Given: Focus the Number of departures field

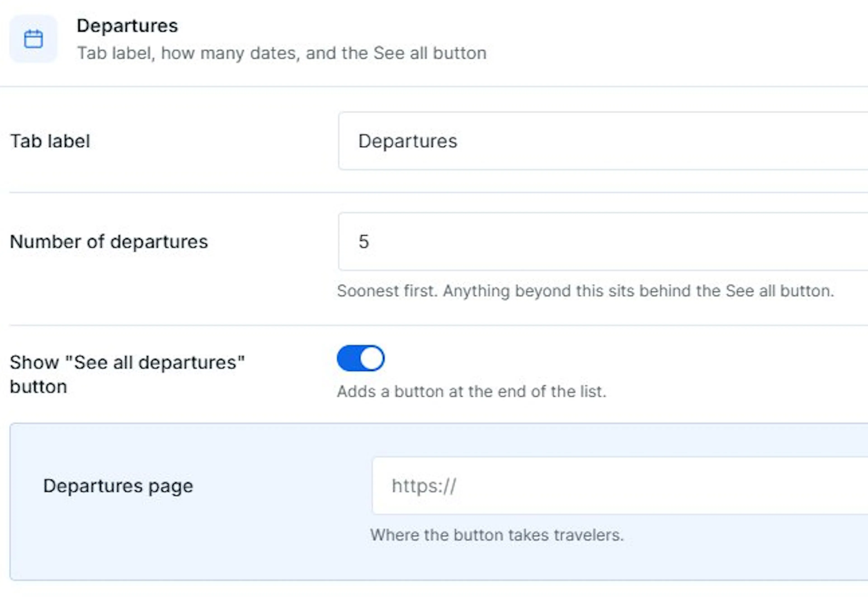Looking at the screenshot, I should 603,242.
